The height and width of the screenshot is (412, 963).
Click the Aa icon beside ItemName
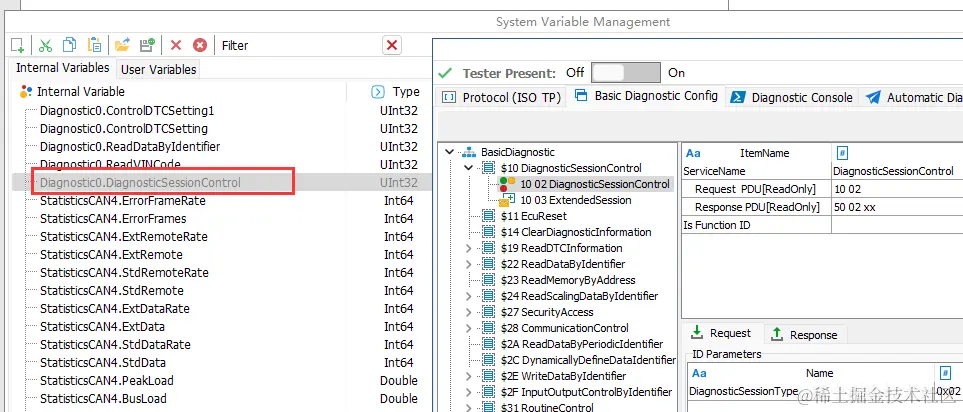point(693,153)
